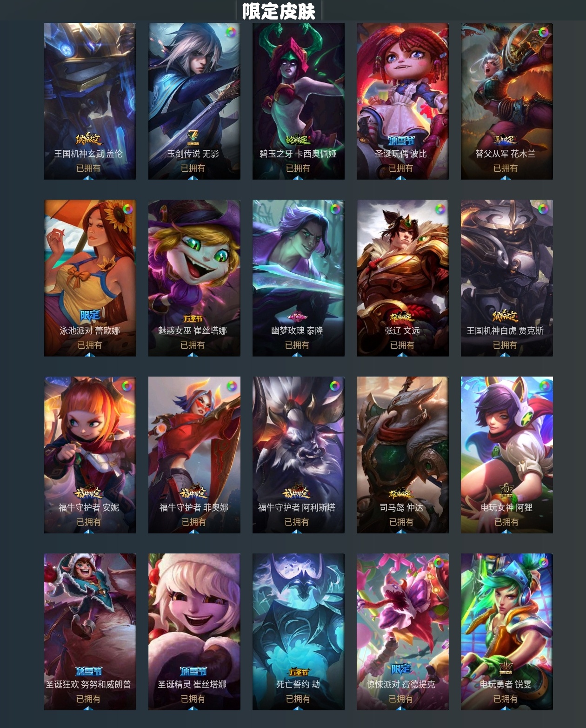Click 已拥有 status under 福牛守护者 安妮
586x728 pixels.
[x=88, y=522]
